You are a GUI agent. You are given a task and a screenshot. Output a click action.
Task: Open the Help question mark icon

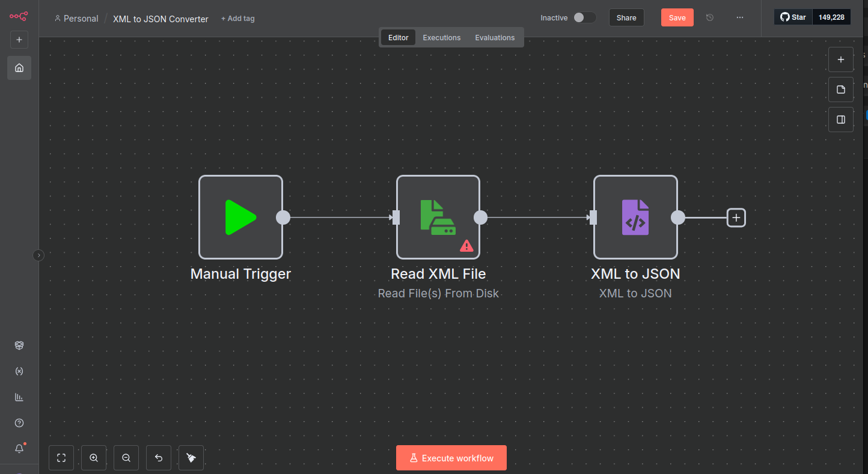point(19,423)
